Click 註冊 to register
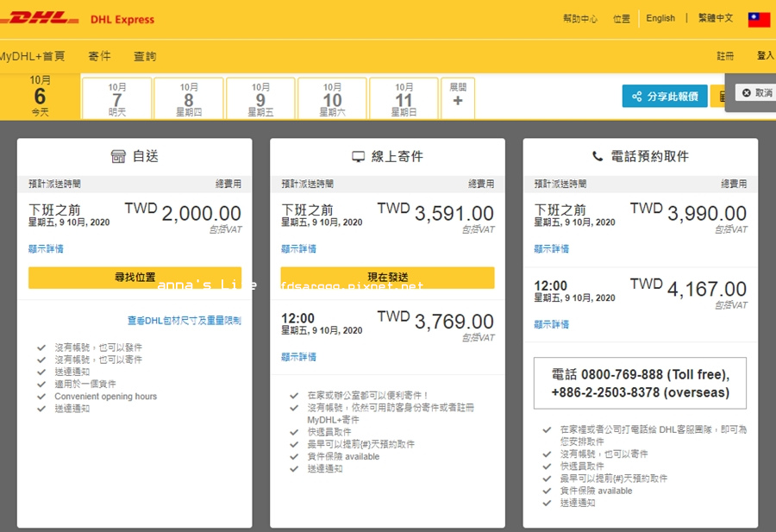776x532 pixels. [725, 56]
